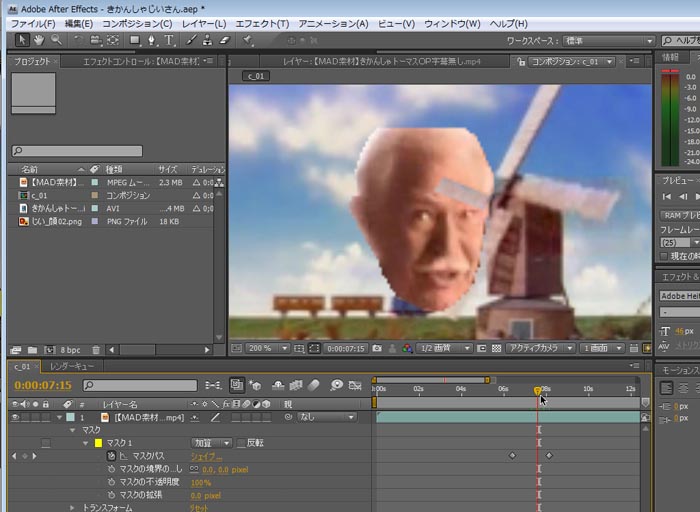
Task: Select the Zoom magnifier tool
Action: click(57, 40)
